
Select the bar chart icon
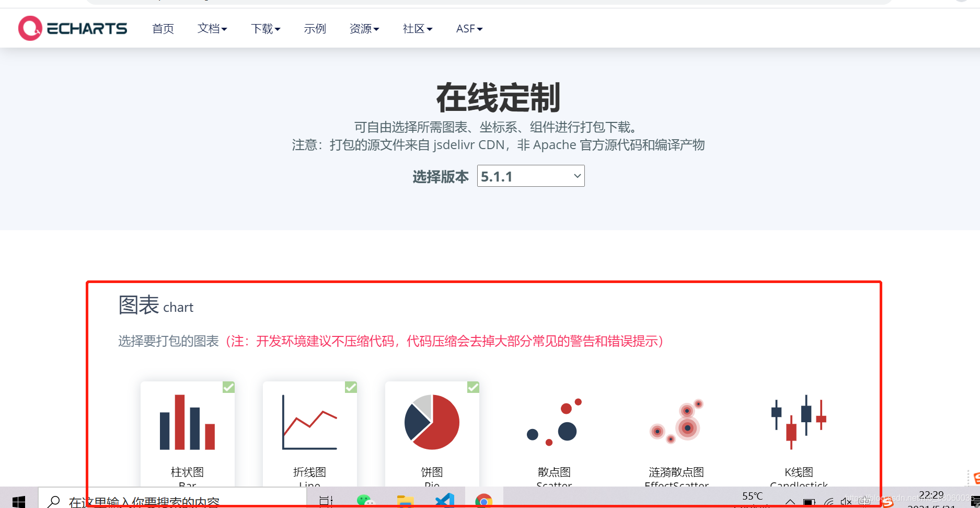pyautogui.click(x=187, y=422)
